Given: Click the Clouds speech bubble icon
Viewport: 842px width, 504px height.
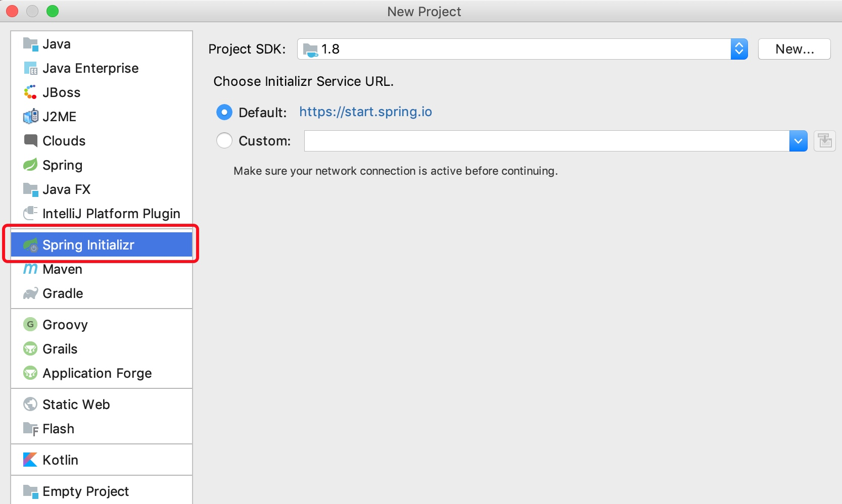Looking at the screenshot, I should [x=30, y=141].
